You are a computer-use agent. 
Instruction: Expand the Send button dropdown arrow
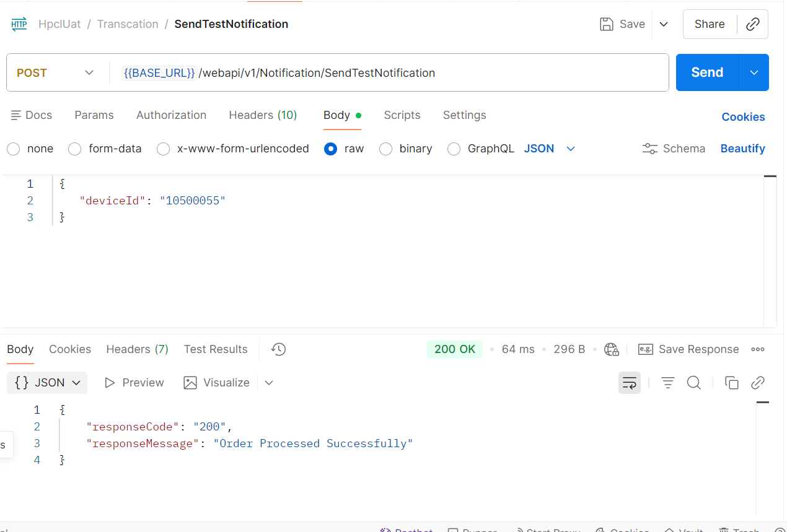coord(754,72)
